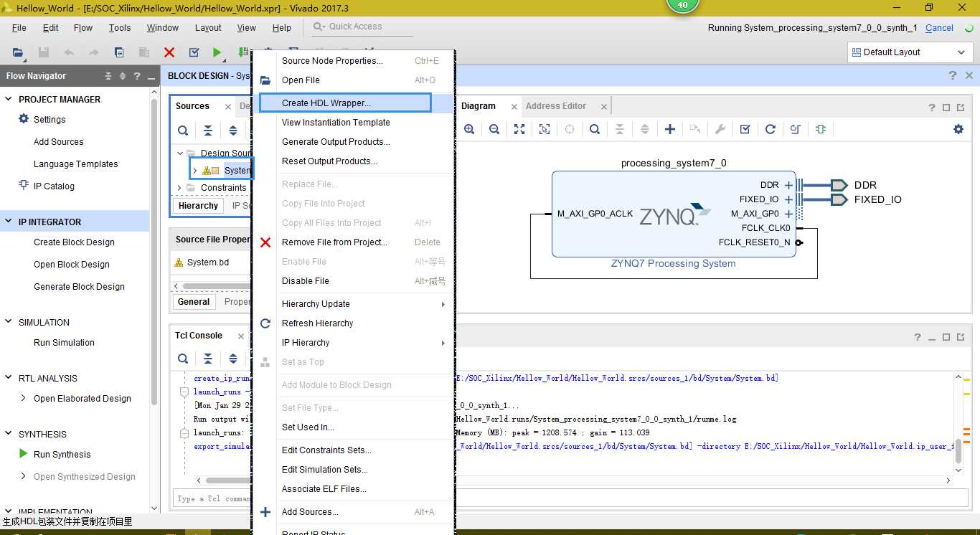Expand Open Elaborated Design item
The width and height of the screenshot is (980, 535).
pyautogui.click(x=24, y=398)
